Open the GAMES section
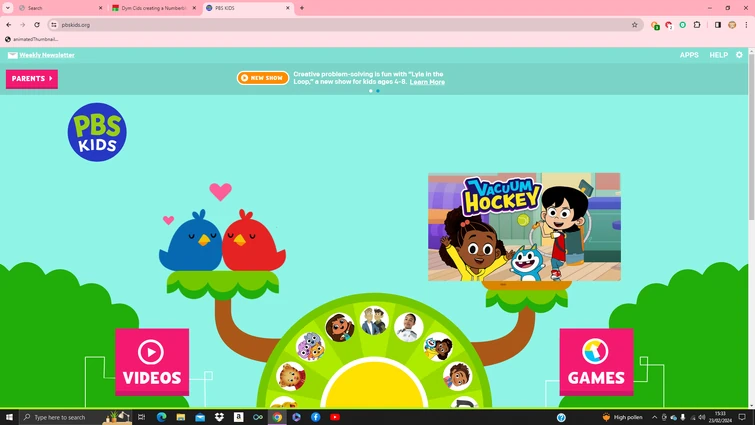Viewport: 755px width, 425px height. pos(596,362)
